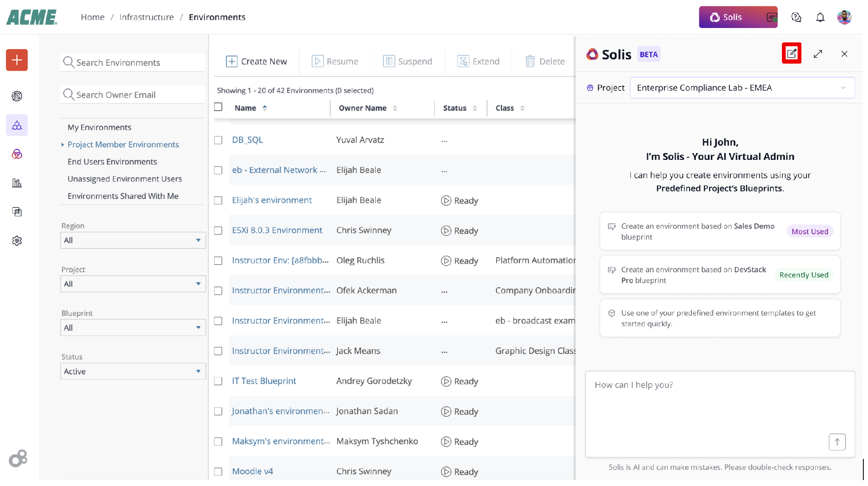Click the Search Owner Email field
868x486 pixels.
(x=133, y=95)
